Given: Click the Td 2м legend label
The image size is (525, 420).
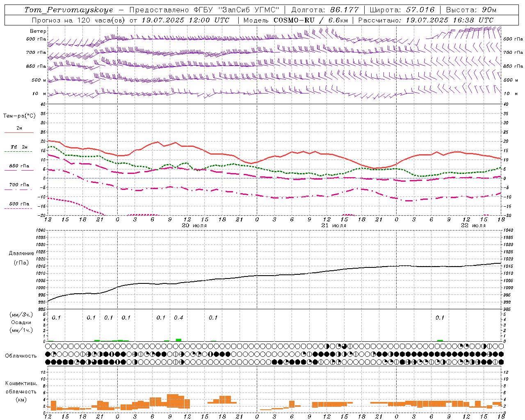Looking at the screenshot, I should coord(19,147).
